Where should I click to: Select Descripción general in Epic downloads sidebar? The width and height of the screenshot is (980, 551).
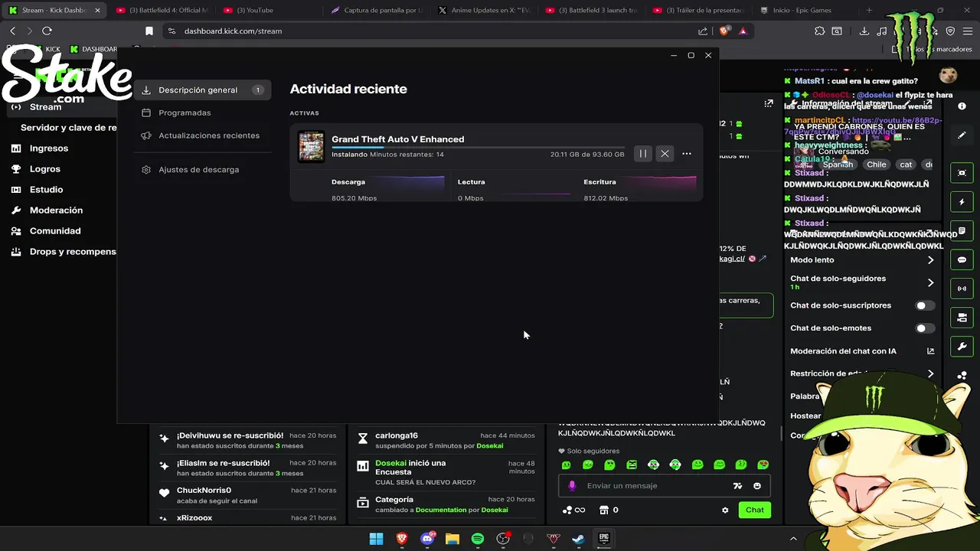(x=203, y=90)
